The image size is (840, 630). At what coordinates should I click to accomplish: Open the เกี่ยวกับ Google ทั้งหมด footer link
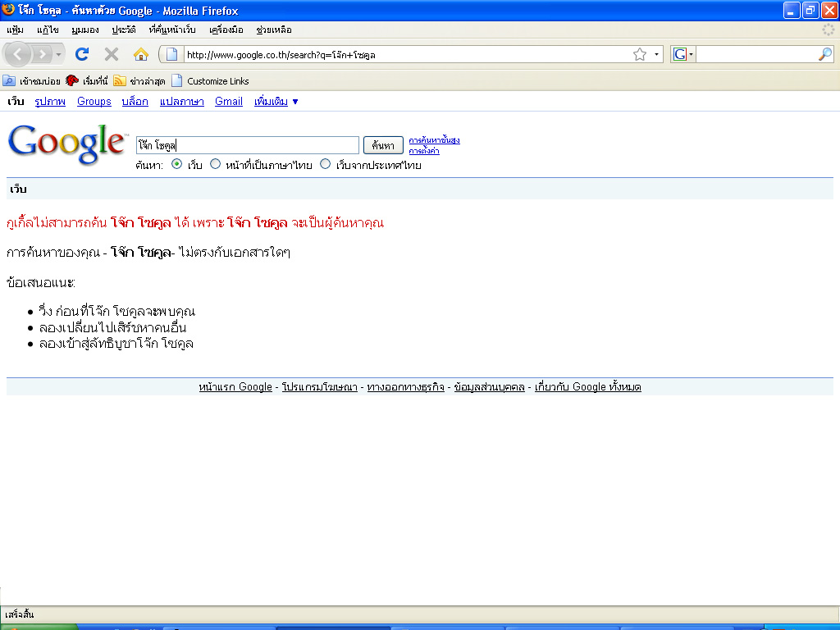pos(587,387)
